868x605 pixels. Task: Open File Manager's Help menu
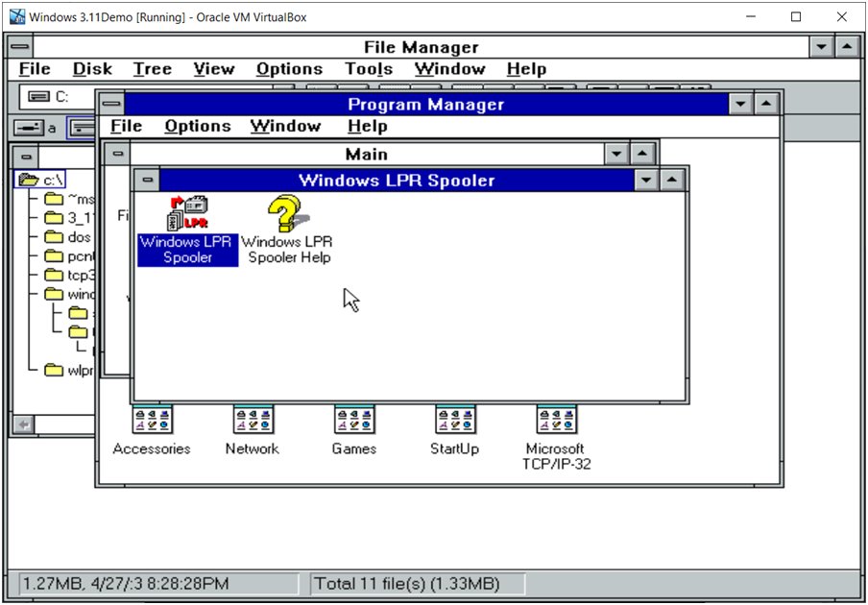pyautogui.click(x=526, y=68)
